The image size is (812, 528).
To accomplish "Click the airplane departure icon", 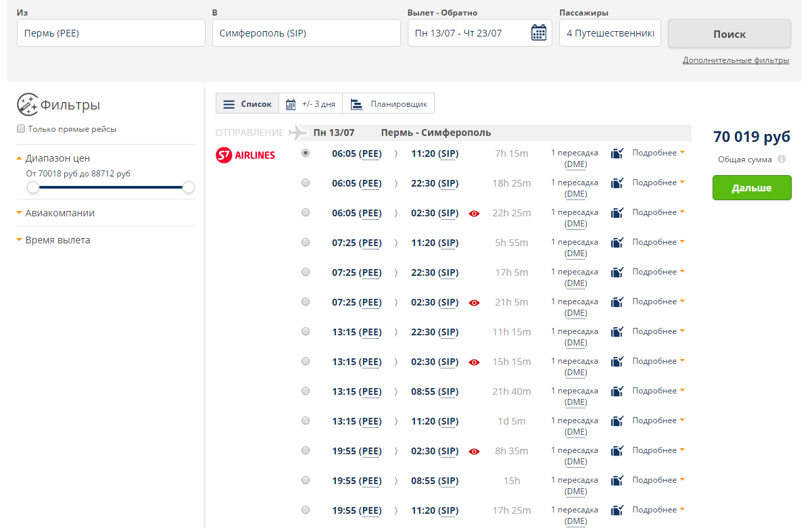I will 298,133.
